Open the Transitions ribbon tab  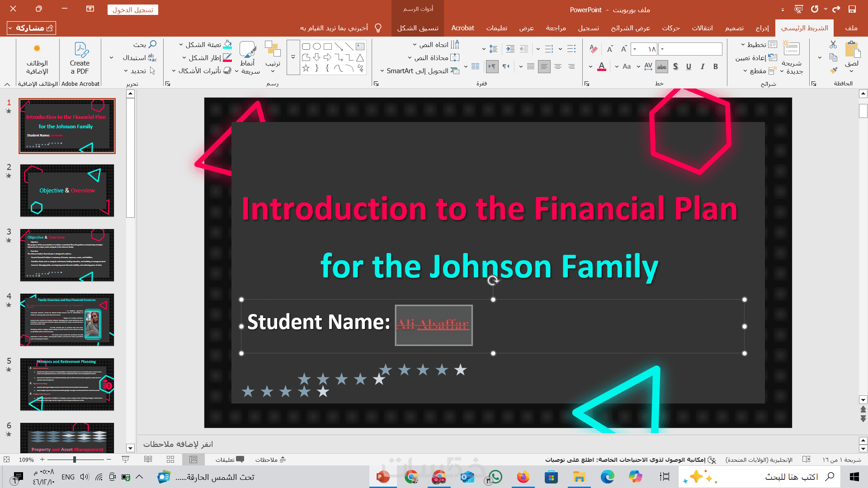tap(702, 28)
